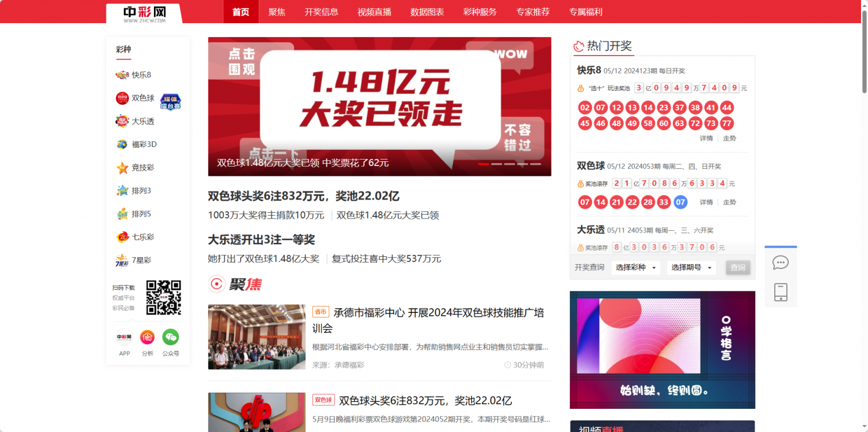Open the 选择期号 dropdown
The width and height of the screenshot is (868, 432).
692,268
